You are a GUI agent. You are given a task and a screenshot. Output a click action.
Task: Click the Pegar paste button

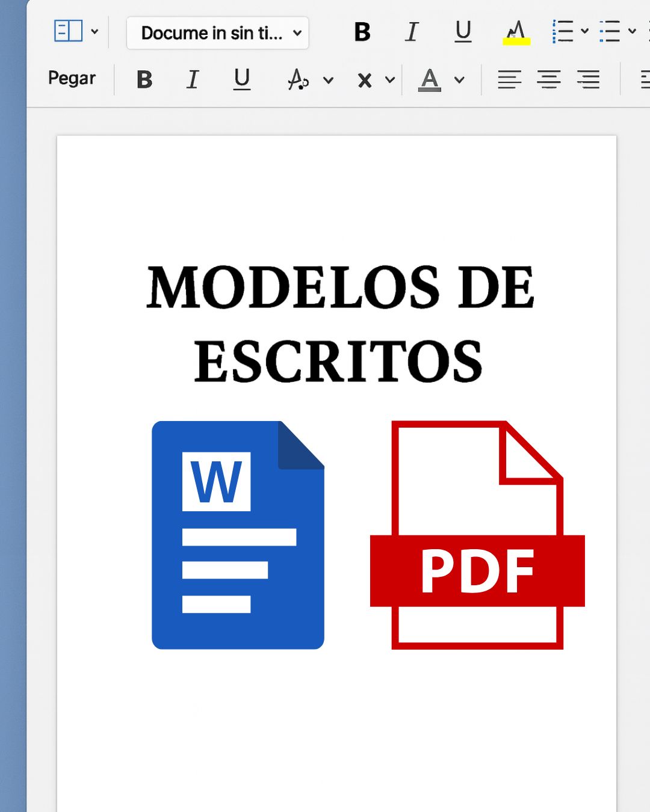[x=72, y=78]
